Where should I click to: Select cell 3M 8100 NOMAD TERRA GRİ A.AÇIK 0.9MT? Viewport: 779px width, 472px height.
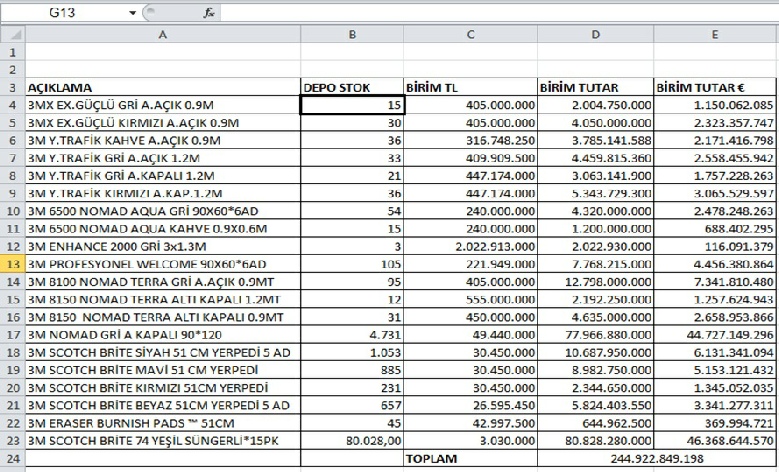point(163,282)
